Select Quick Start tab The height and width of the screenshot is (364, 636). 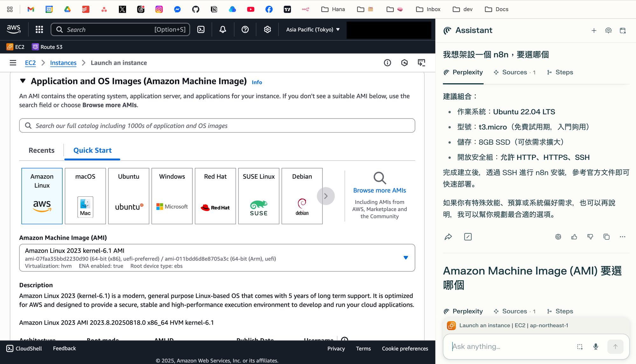93,150
